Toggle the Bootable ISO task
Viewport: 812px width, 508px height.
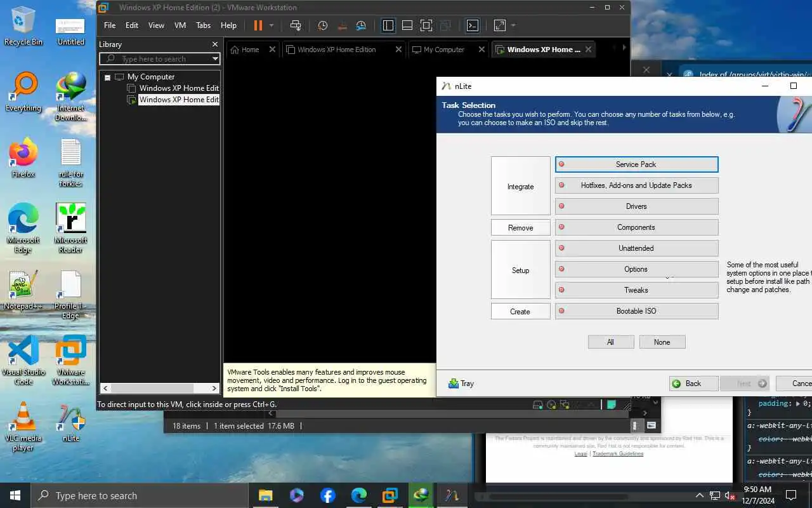(x=636, y=311)
